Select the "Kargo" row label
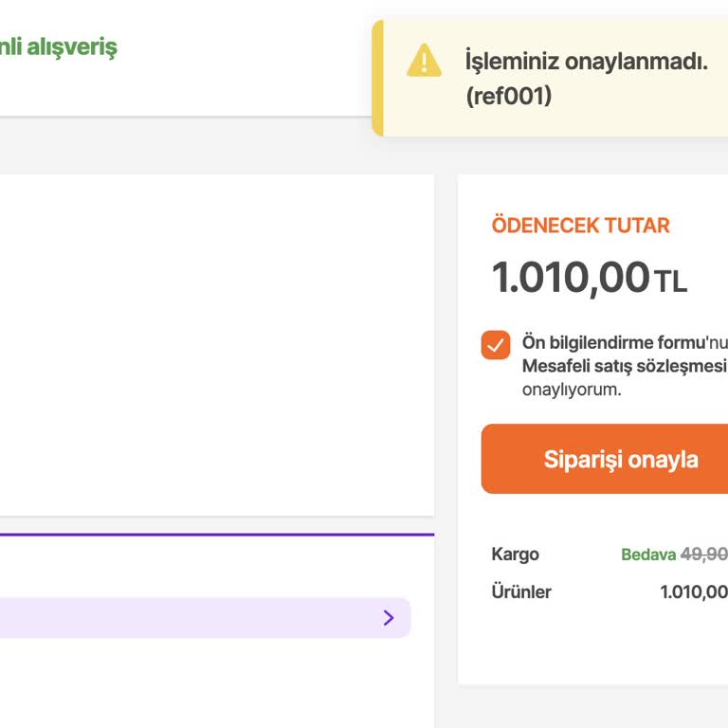The width and height of the screenshot is (728, 728). point(515,555)
